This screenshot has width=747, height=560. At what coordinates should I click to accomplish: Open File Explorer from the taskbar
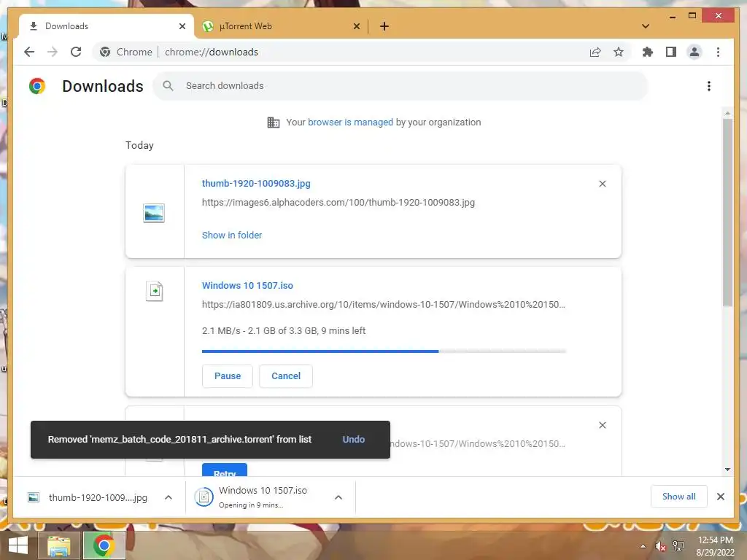tap(59, 545)
